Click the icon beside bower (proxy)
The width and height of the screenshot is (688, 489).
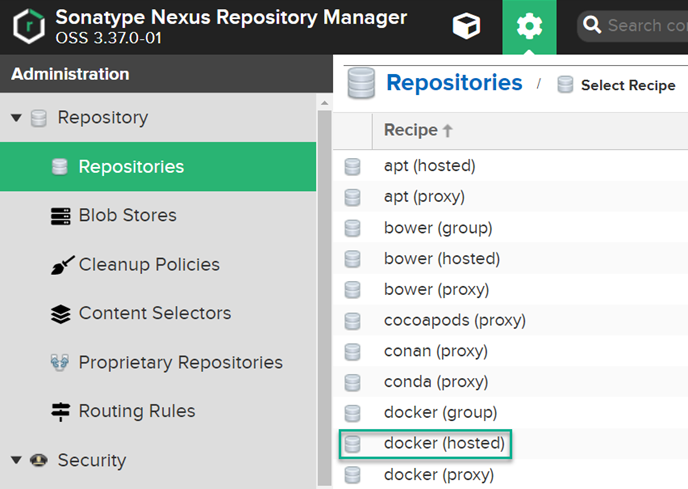coord(352,290)
